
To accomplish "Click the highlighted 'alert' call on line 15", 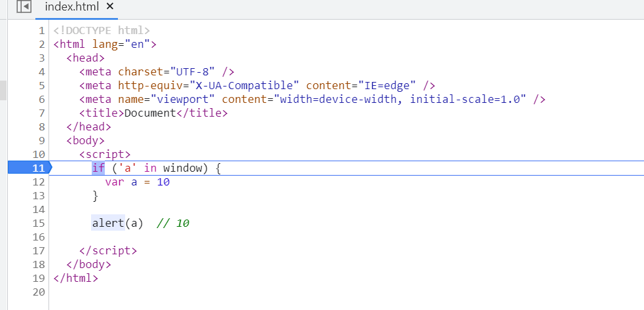I will [108, 223].
